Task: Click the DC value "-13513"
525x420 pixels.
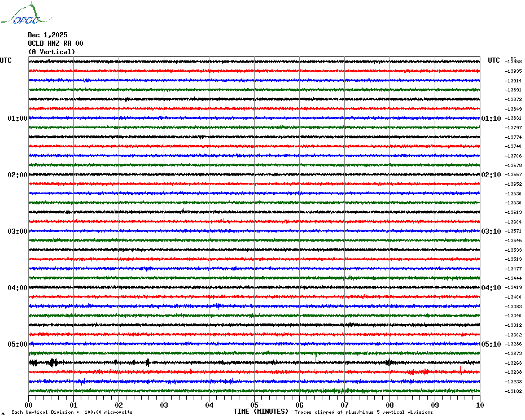Action: [513, 259]
